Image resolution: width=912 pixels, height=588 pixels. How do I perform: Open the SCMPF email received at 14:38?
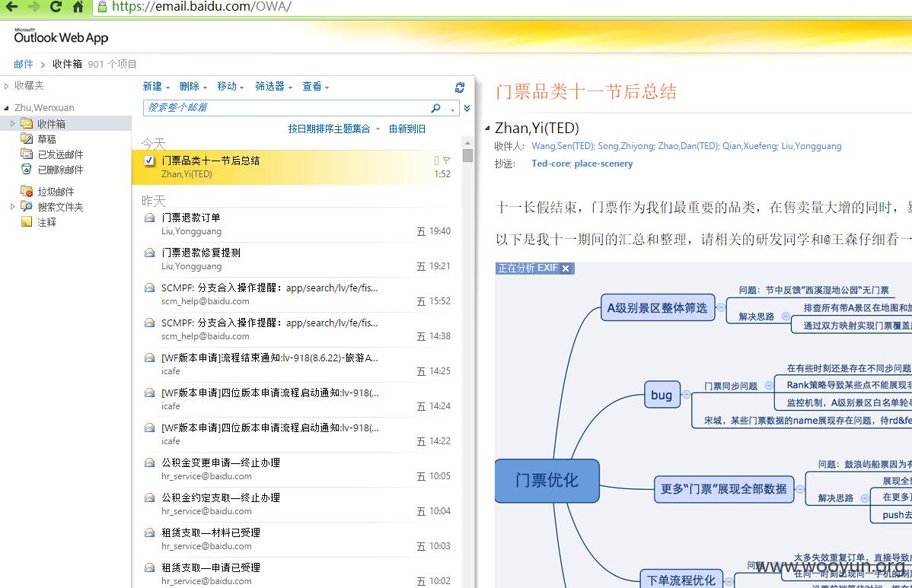pyautogui.click(x=297, y=329)
